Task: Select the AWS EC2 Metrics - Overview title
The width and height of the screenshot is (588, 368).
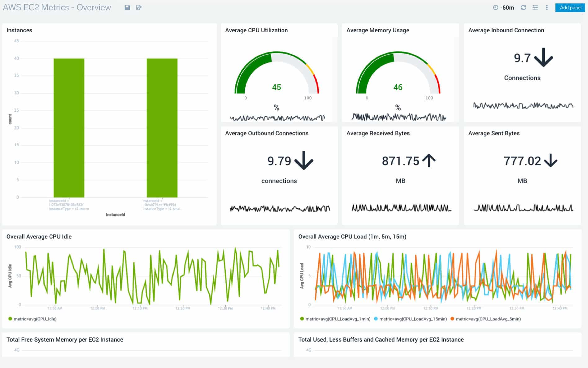Action: [57, 7]
